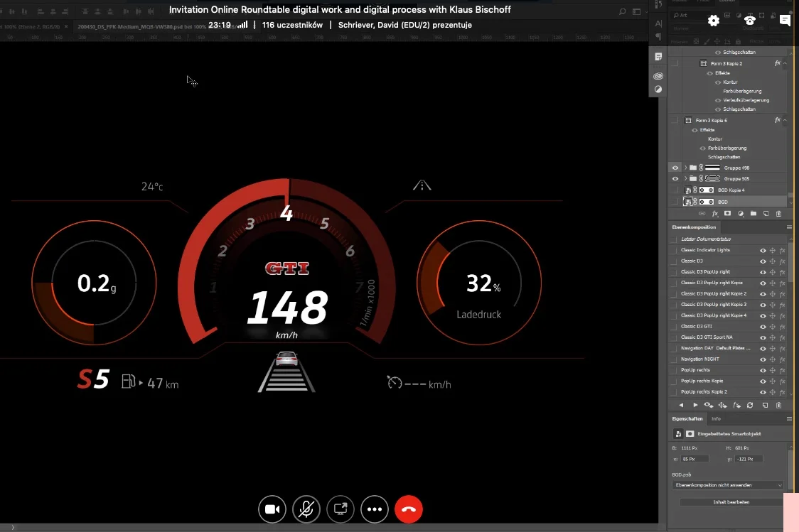Viewport: 799px width, 532px height.
Task: Collapse effects on Form 3 Kopie 2
Action: 785,63
